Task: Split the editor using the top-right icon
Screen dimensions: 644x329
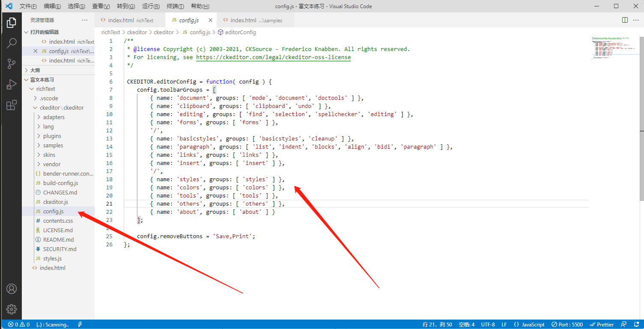Action: click(625, 20)
